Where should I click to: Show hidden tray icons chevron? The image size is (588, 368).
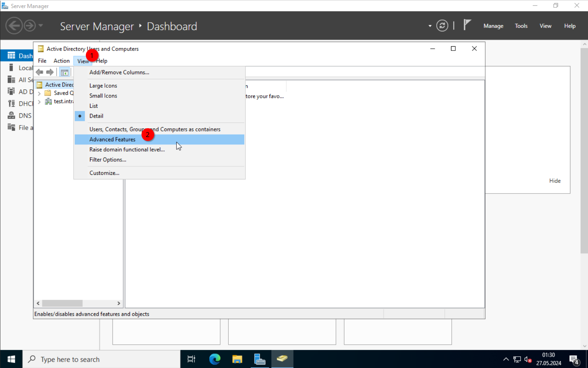pyautogui.click(x=506, y=359)
